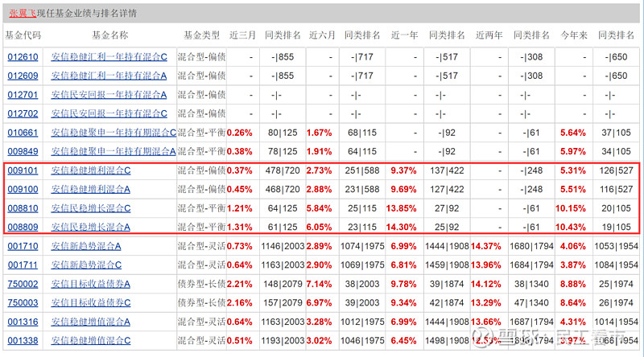
Task: Select the 38|1340 ranking cell
Action: point(531,284)
